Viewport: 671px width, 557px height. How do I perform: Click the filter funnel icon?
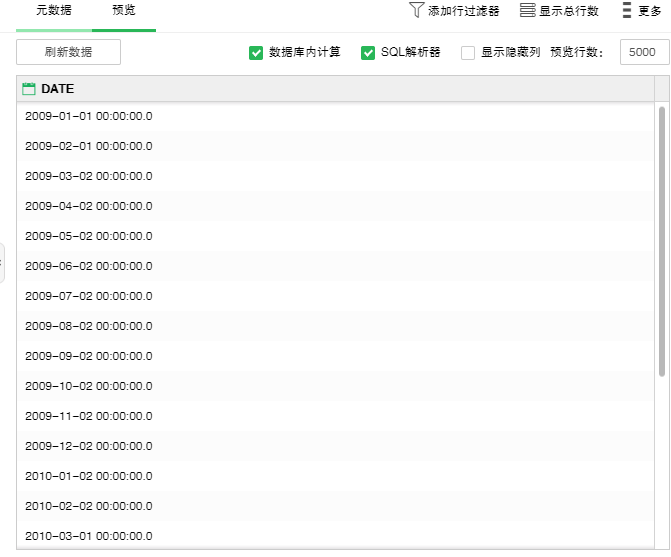pos(416,10)
